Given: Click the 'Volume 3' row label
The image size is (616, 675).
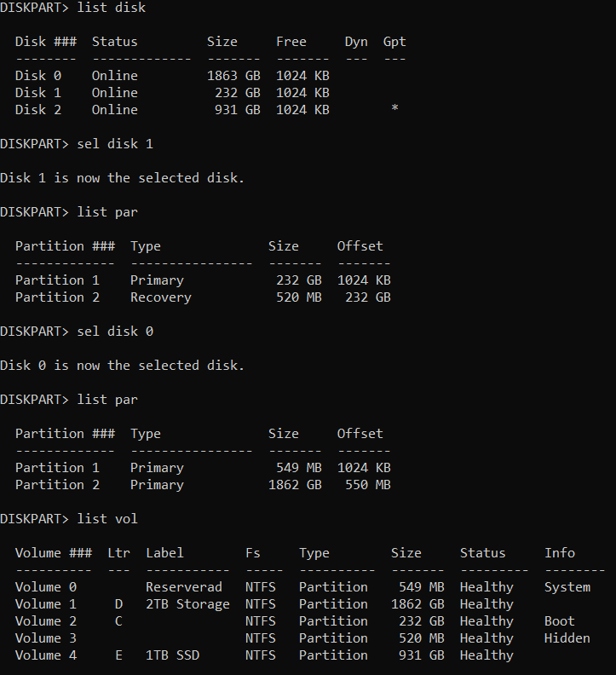Looking at the screenshot, I should tap(46, 638).
